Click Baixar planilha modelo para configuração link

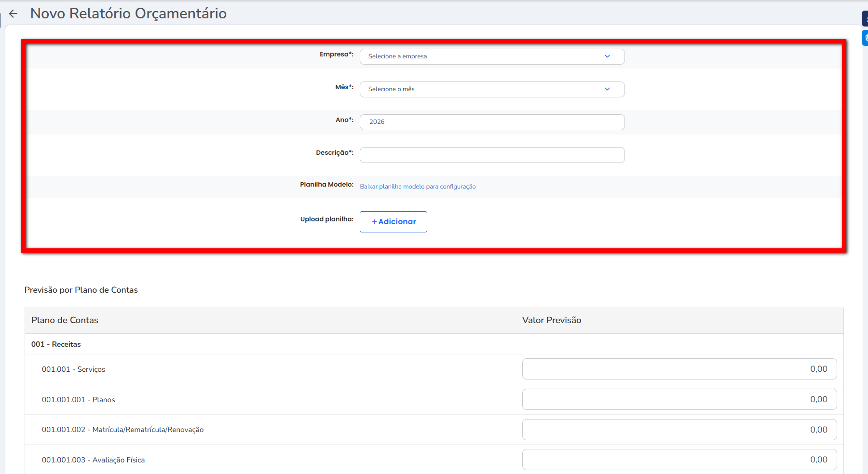tap(418, 187)
